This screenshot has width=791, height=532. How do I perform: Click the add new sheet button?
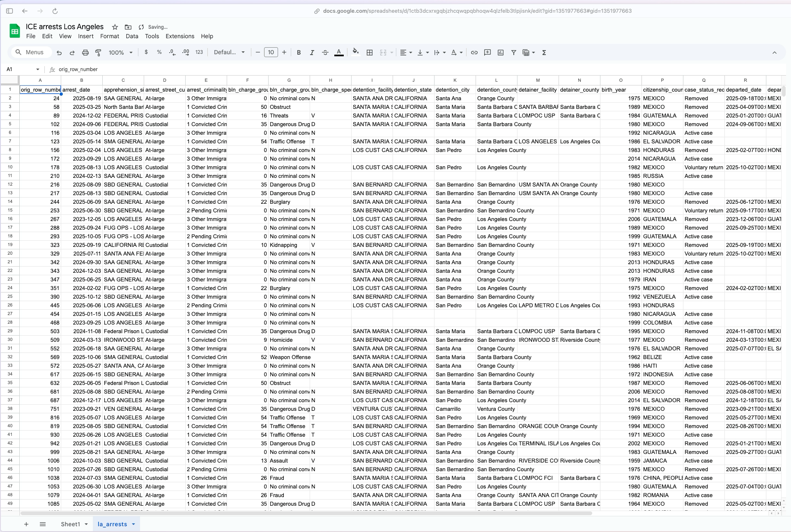(x=26, y=524)
